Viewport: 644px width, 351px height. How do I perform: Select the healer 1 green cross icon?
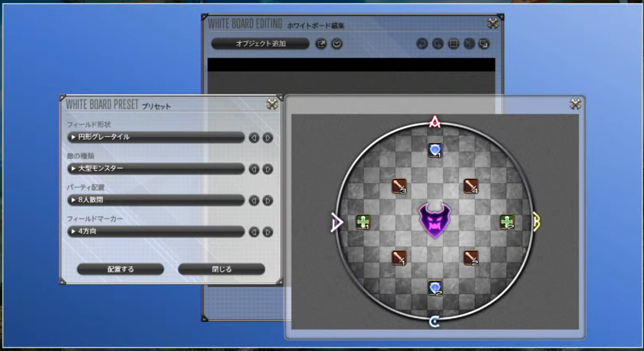pos(363,222)
